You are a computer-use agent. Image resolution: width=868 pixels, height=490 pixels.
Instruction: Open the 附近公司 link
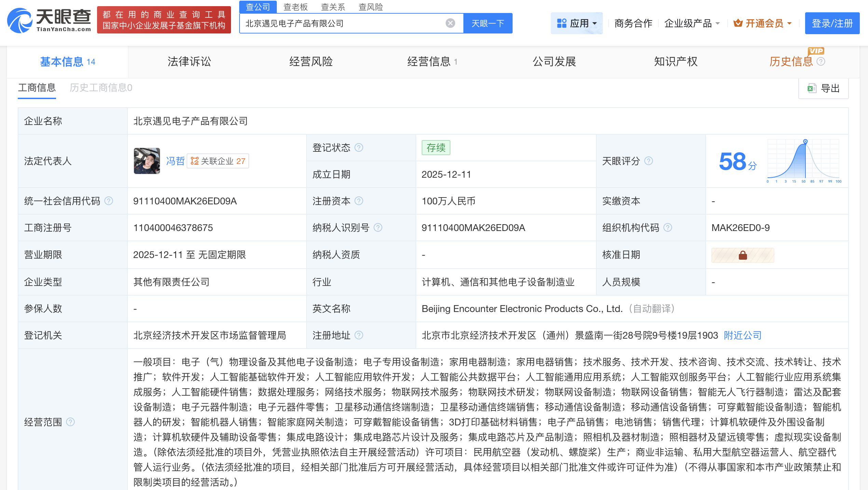tap(743, 335)
